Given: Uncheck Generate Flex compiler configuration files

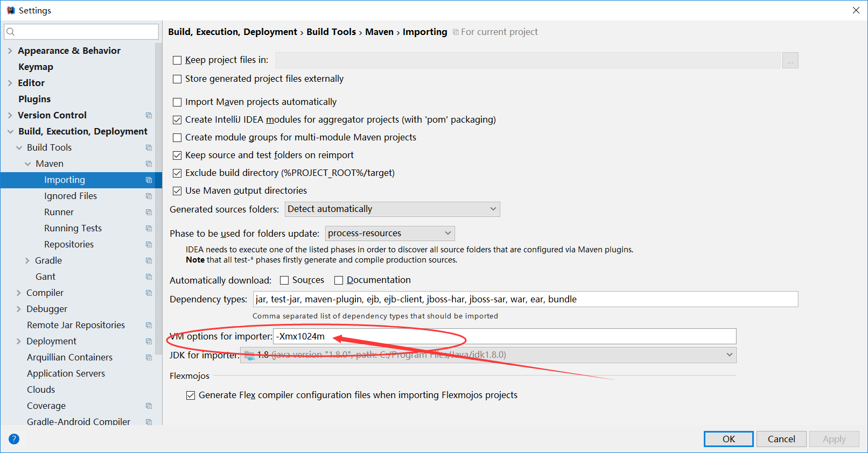Looking at the screenshot, I should (191, 395).
